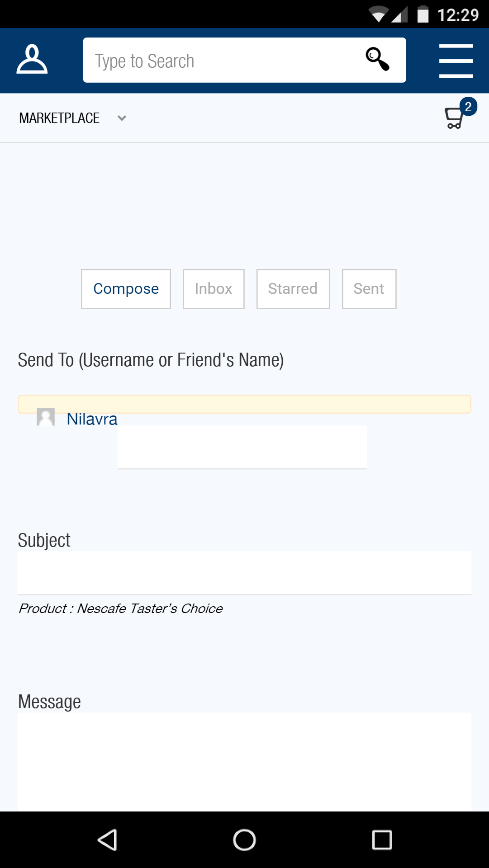Tap the magnifying glass search icon

coord(377,59)
